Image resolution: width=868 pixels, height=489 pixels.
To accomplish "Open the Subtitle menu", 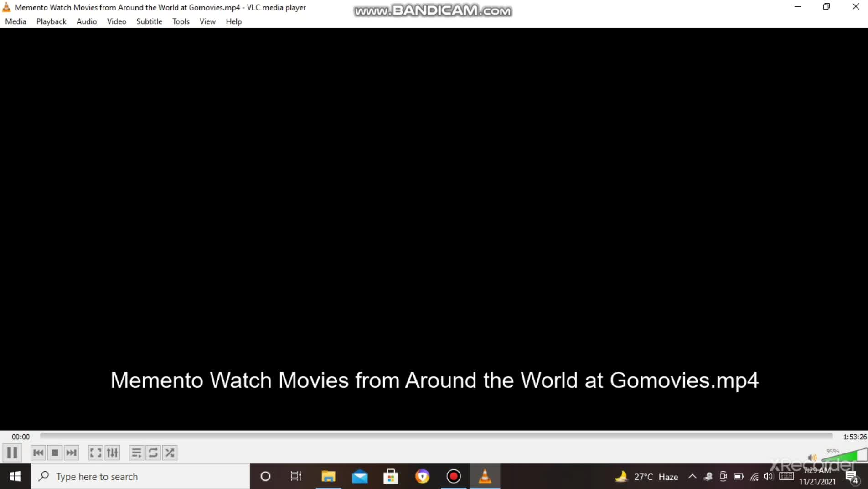I will [x=149, y=21].
